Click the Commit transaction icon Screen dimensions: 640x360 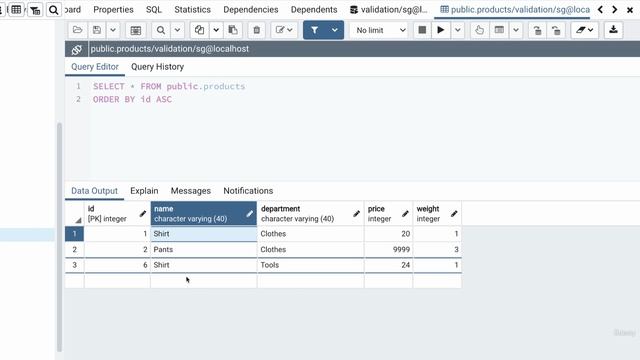click(x=538, y=30)
